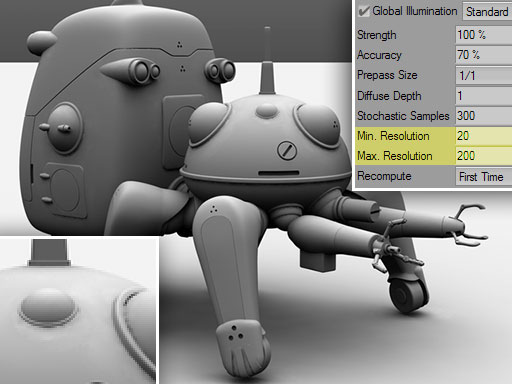Screen dimensions: 512x384
Task: Open the Recompute First Time dropdown
Action: 484,176
